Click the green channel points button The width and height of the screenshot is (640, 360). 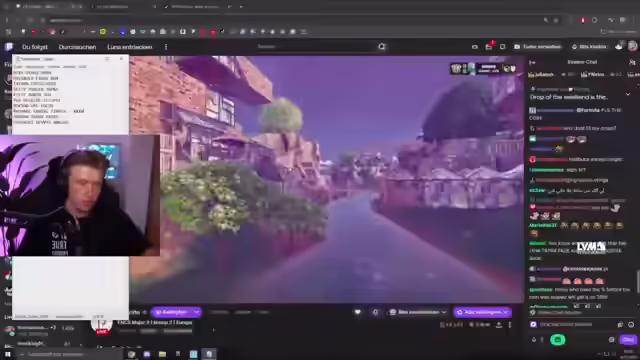pyautogui.click(x=558, y=340)
